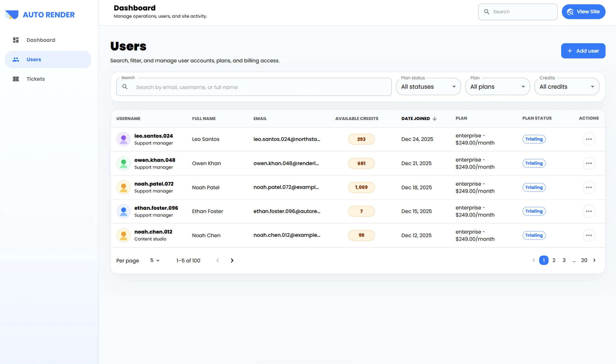Click noah.patel.072 orange avatar
The height and width of the screenshot is (364, 616).
click(123, 187)
